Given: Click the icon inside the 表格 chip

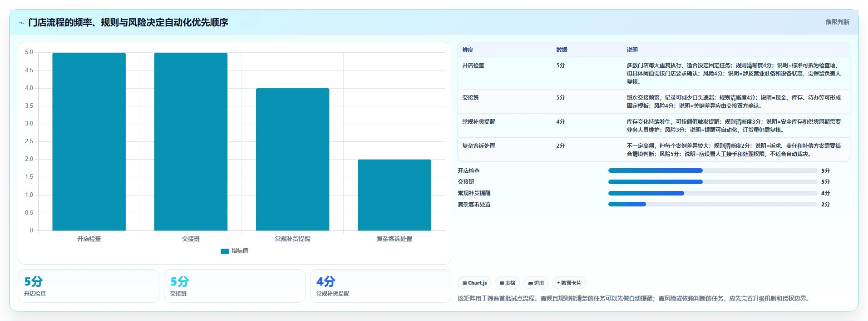Looking at the screenshot, I should click(x=502, y=283).
